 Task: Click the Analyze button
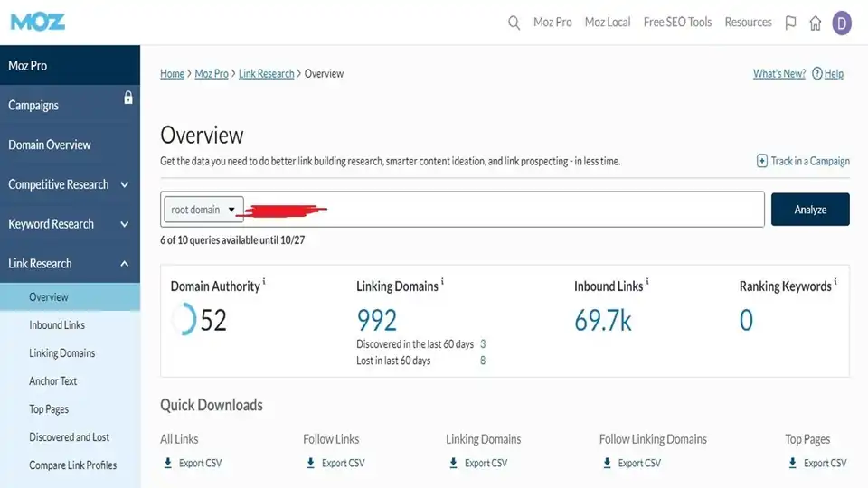point(810,209)
